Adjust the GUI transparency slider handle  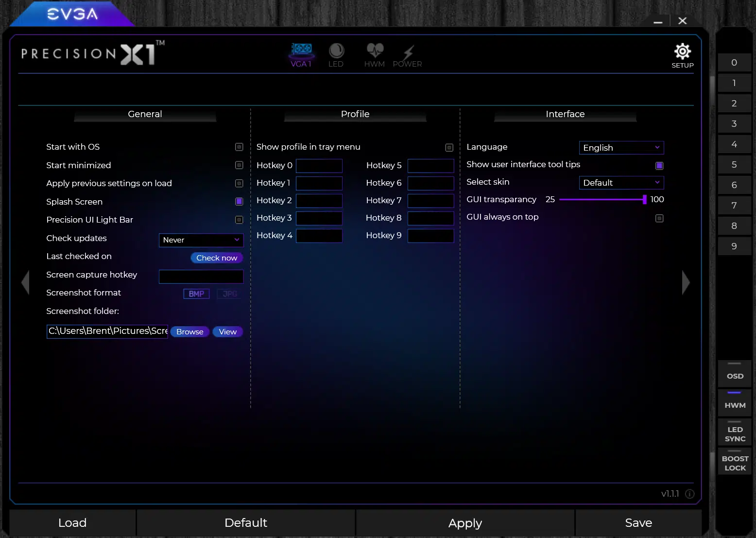coord(644,199)
